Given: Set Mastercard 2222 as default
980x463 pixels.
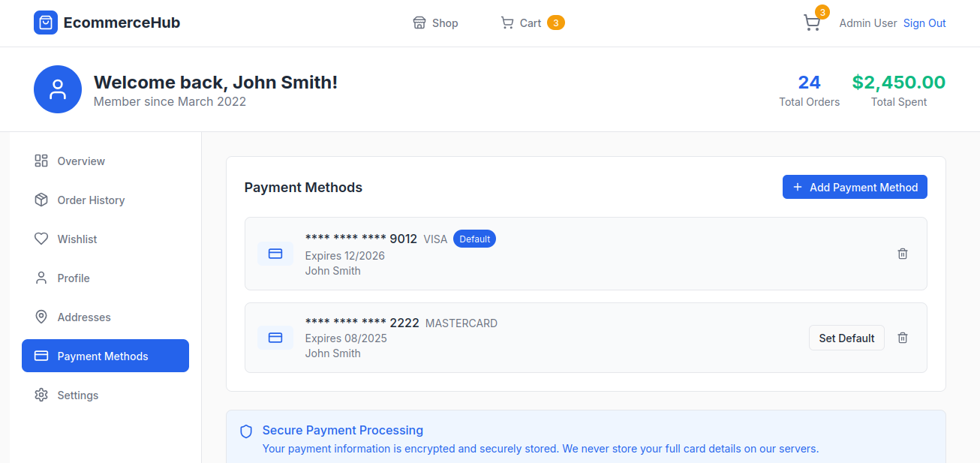Looking at the screenshot, I should point(846,338).
